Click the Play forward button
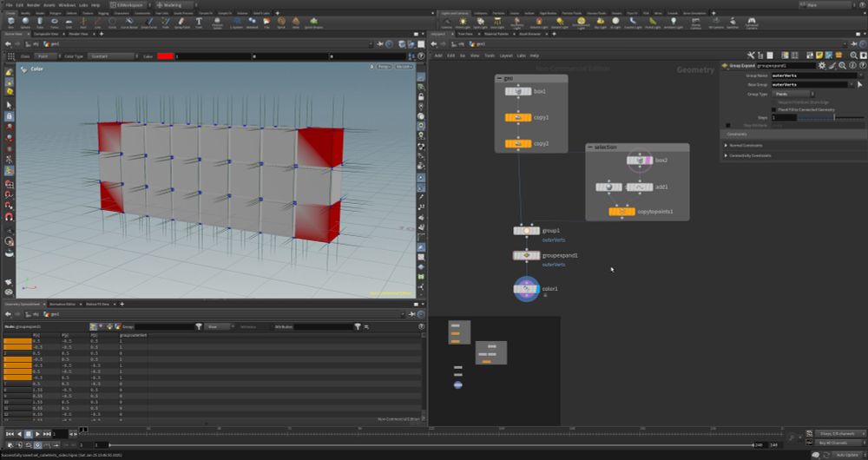The image size is (868, 460). [x=37, y=434]
